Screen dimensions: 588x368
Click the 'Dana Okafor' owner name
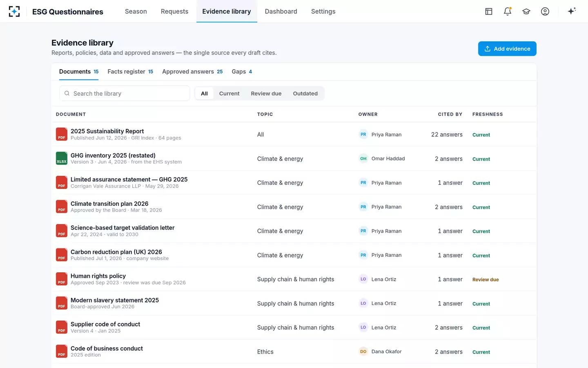coord(386,352)
